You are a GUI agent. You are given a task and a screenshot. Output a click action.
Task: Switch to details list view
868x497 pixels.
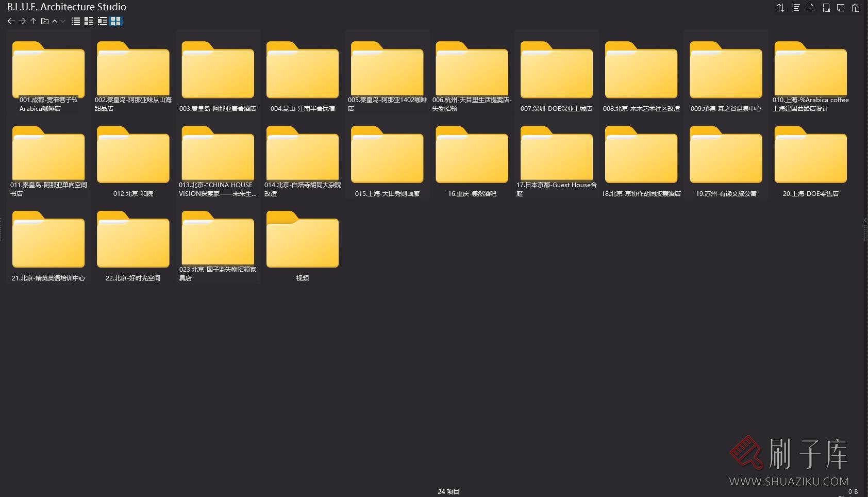(89, 21)
